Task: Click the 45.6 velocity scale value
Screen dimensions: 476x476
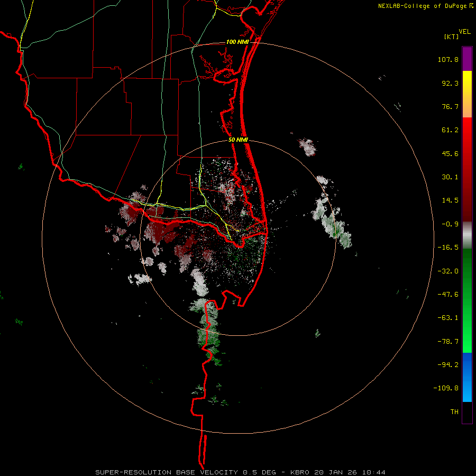Action: coord(450,153)
